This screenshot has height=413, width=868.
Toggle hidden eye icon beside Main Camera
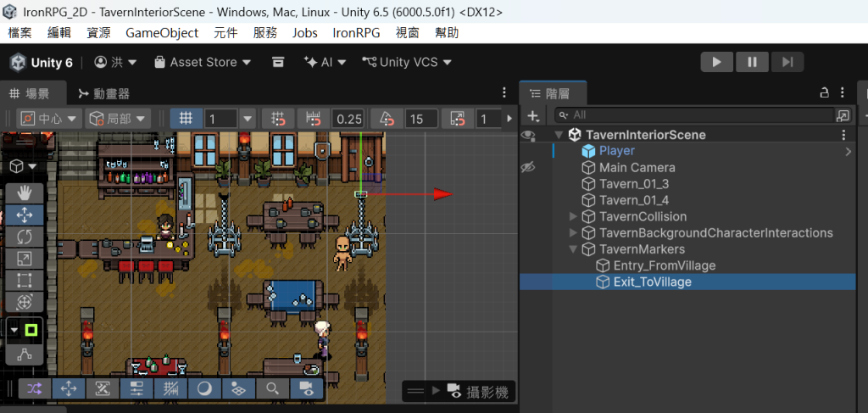tap(529, 167)
